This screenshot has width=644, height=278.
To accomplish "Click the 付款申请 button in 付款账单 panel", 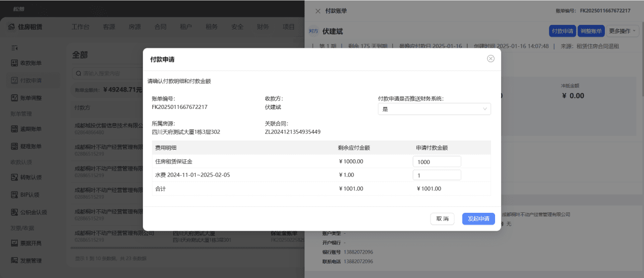I will pos(562,31).
